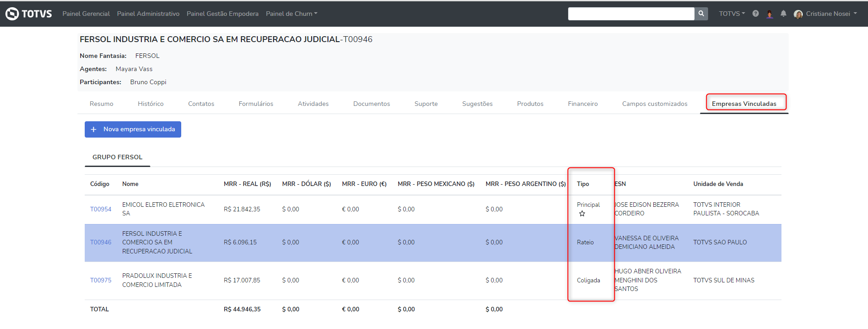
Task: Click TOTVS INTERIOR PAULISTA - SOROCABA unit
Action: point(726,209)
